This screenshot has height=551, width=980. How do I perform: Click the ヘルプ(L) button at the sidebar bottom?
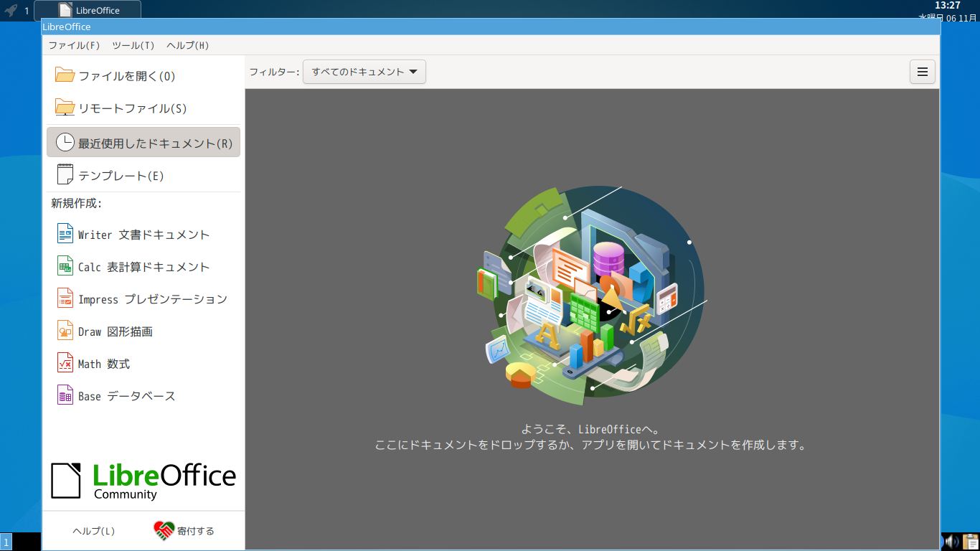(94, 531)
